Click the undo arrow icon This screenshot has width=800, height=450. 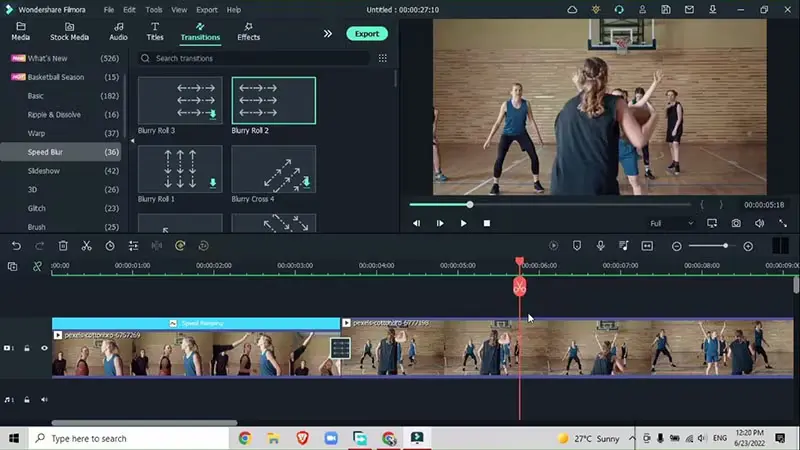tap(16, 246)
